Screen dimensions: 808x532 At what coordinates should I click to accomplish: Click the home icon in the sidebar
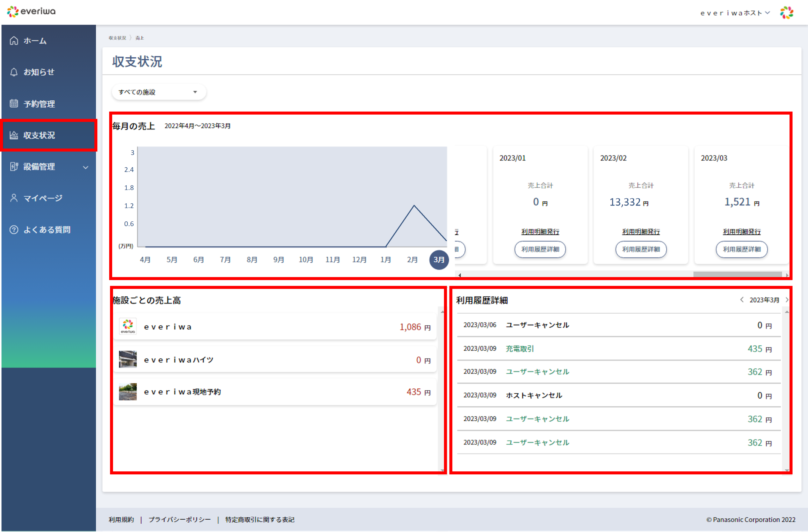click(14, 41)
